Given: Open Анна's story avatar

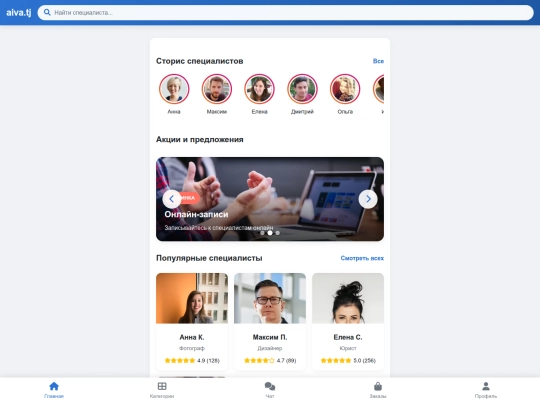Looking at the screenshot, I should (174, 89).
